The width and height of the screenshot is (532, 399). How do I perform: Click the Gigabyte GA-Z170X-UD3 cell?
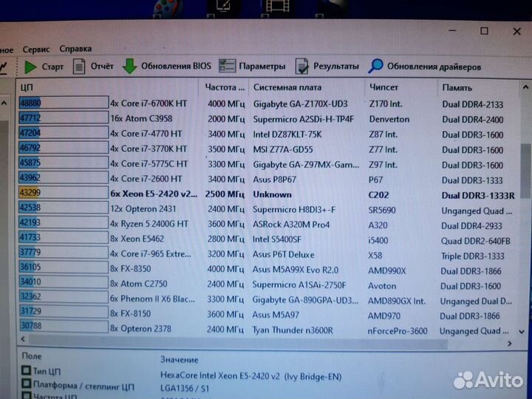(x=300, y=104)
